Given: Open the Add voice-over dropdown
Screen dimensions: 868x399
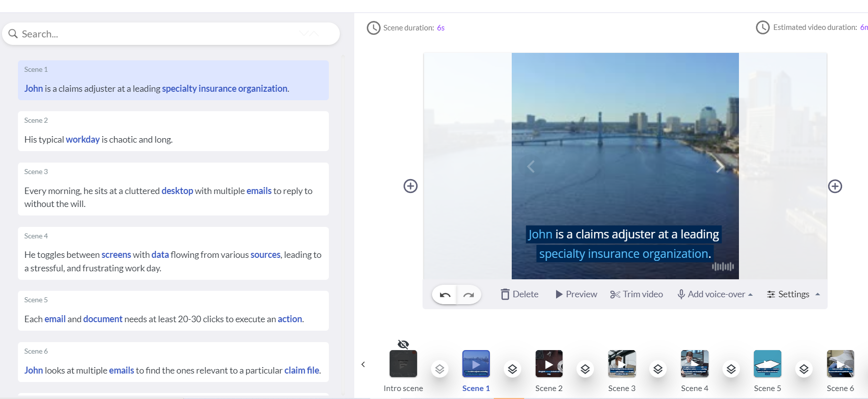Looking at the screenshot, I should (715, 294).
